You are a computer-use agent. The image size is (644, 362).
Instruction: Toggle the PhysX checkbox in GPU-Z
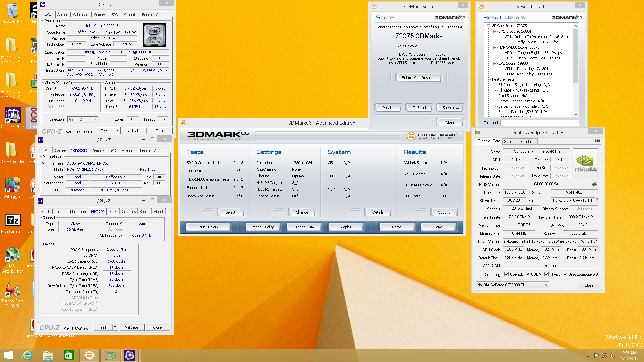coord(546,274)
